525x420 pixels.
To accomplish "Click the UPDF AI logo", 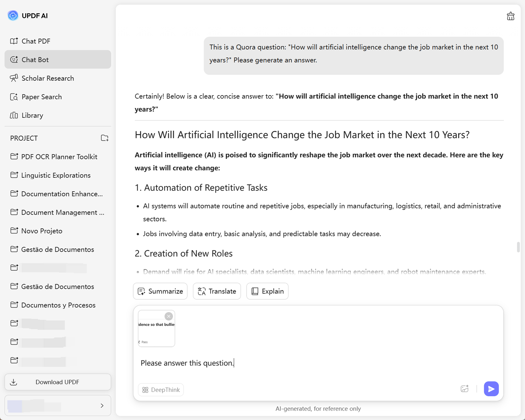I will pos(13,16).
